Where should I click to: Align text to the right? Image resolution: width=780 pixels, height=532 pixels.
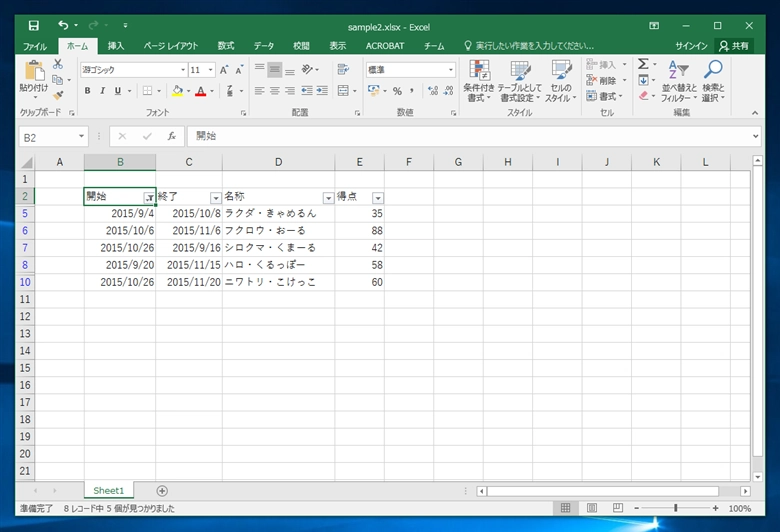(290, 91)
